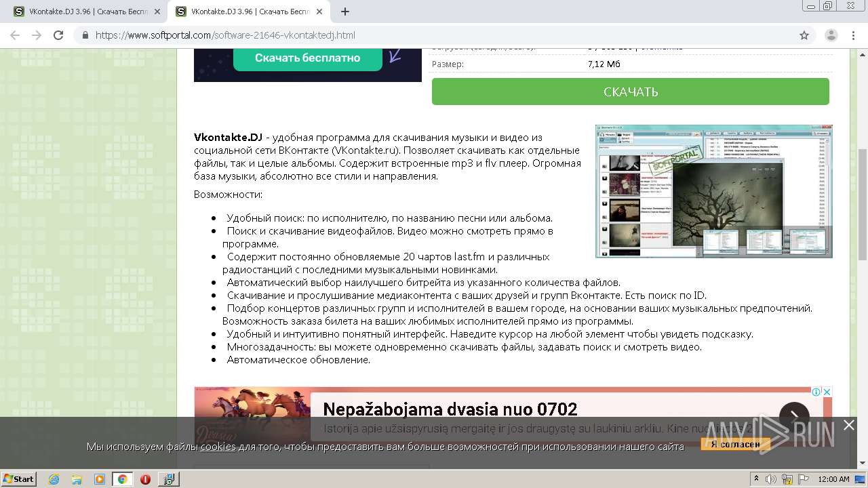Open the volume speaker tray icon

click(x=771, y=479)
